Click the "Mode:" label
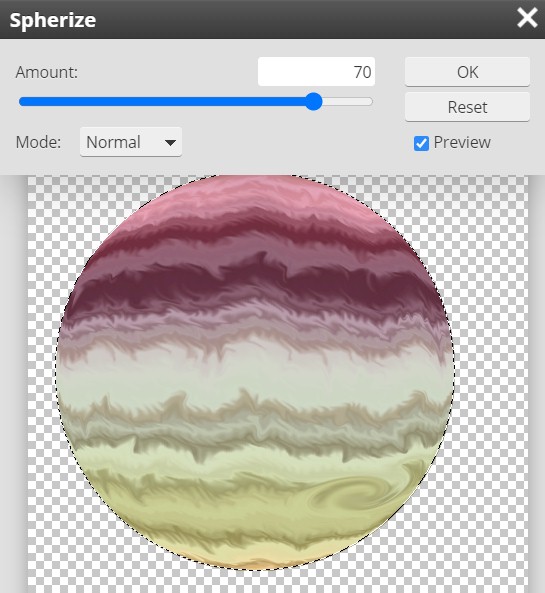Image resolution: width=545 pixels, height=593 pixels. pos(38,142)
